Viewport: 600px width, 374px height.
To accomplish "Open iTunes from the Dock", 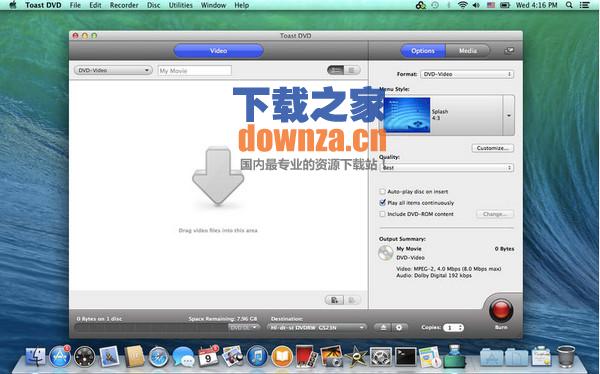I will click(258, 357).
